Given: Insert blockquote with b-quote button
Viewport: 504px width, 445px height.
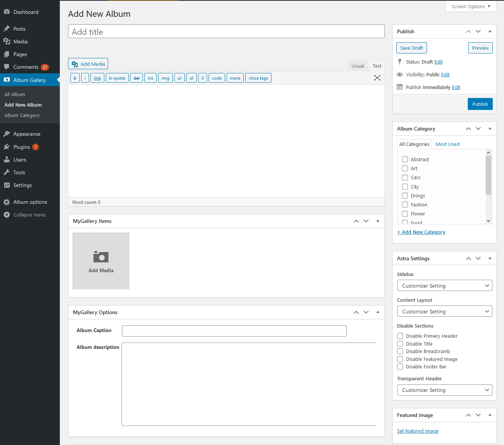Looking at the screenshot, I should 117,78.
